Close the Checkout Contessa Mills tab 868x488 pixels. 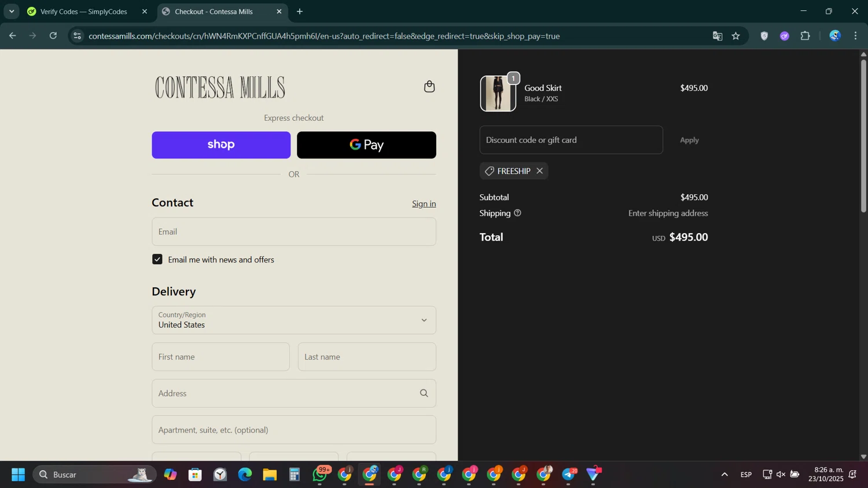tap(279, 12)
